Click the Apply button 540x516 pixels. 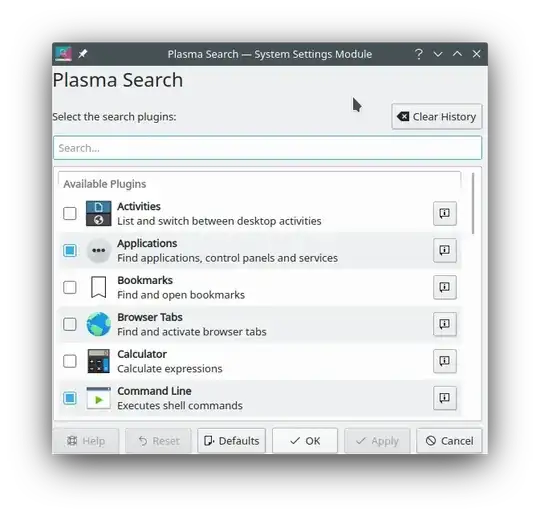click(377, 441)
